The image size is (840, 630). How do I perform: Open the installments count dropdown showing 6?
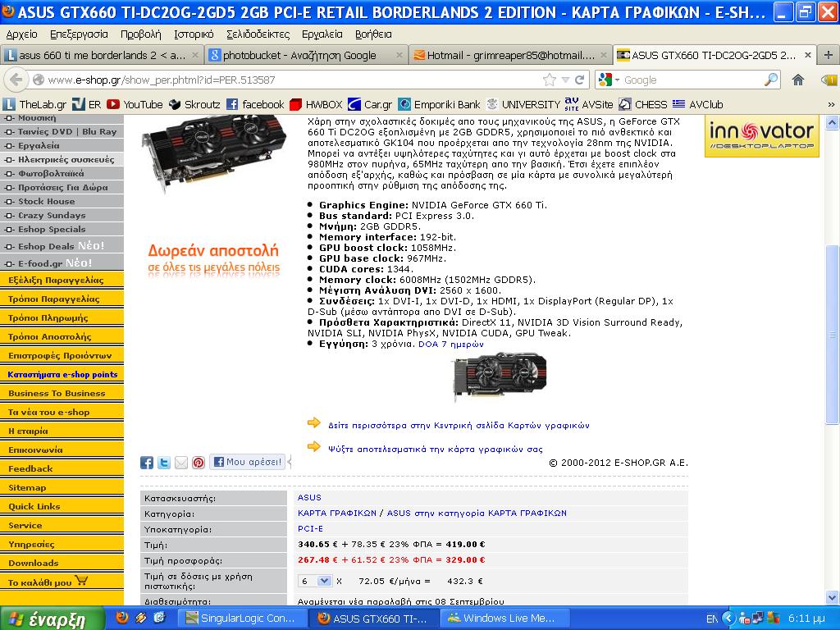[x=315, y=581]
